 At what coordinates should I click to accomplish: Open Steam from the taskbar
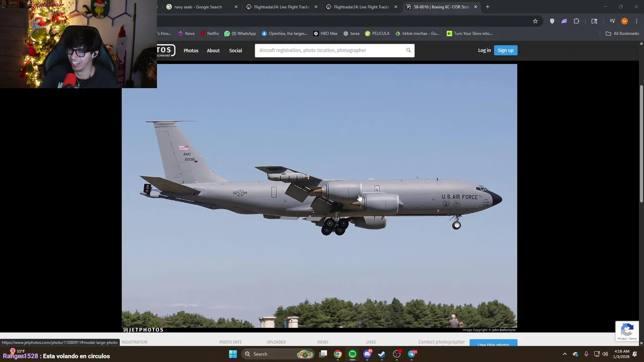coord(382,354)
